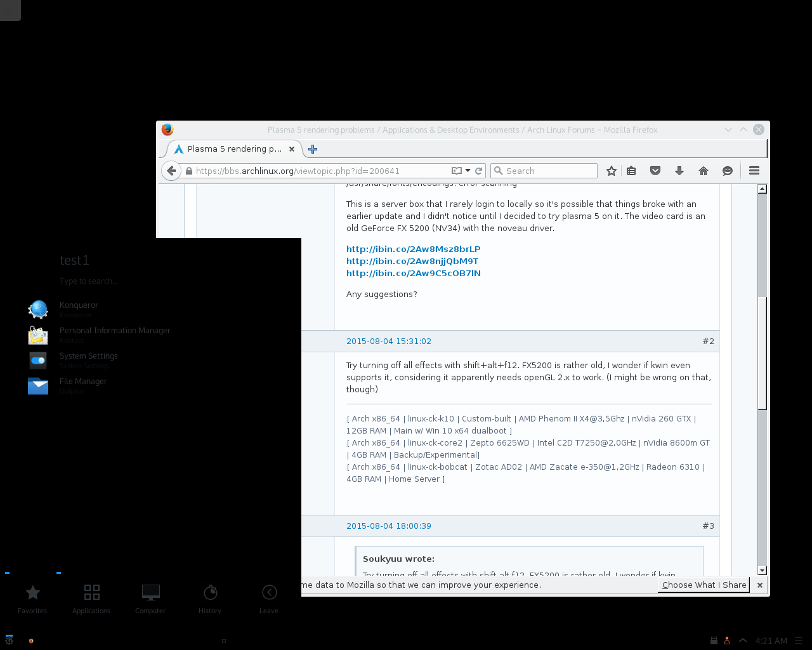This screenshot has height=650, width=812.
Task: Click the application launcher icon in panel
Action: point(9,640)
